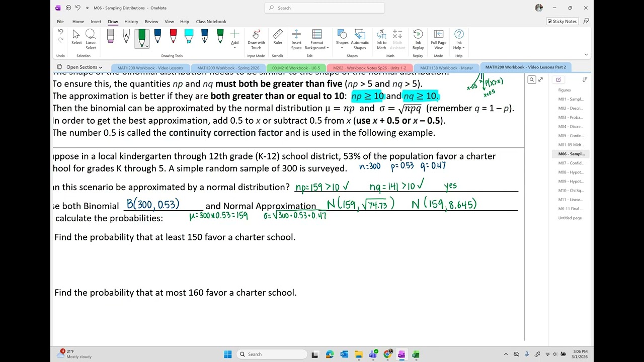Toggle Draw with Touch mode
The width and height of the screenshot is (644, 362).
(x=256, y=39)
